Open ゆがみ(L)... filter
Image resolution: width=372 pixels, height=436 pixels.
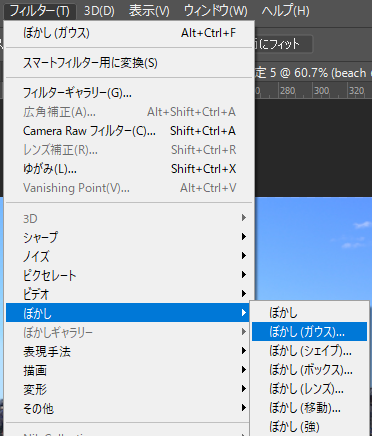point(129,169)
